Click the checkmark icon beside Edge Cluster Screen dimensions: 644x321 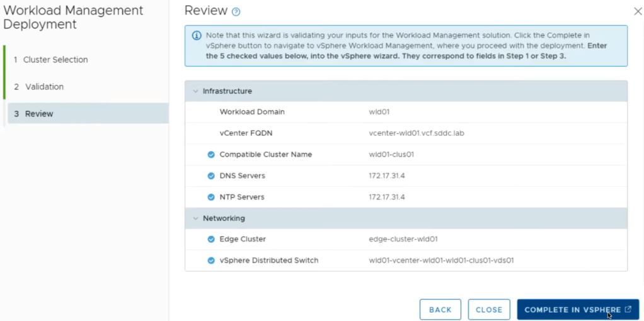211,239
